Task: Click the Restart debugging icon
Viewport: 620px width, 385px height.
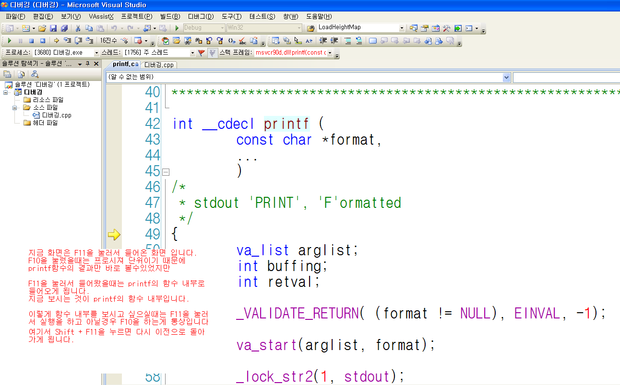Action: pyautogui.click(x=42, y=41)
